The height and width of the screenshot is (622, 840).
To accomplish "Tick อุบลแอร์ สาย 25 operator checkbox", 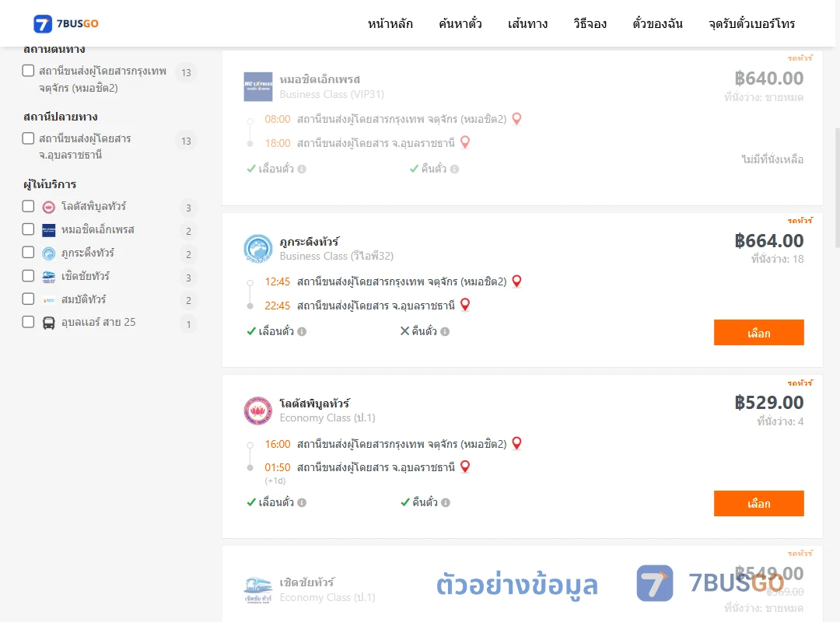I will click(x=29, y=322).
